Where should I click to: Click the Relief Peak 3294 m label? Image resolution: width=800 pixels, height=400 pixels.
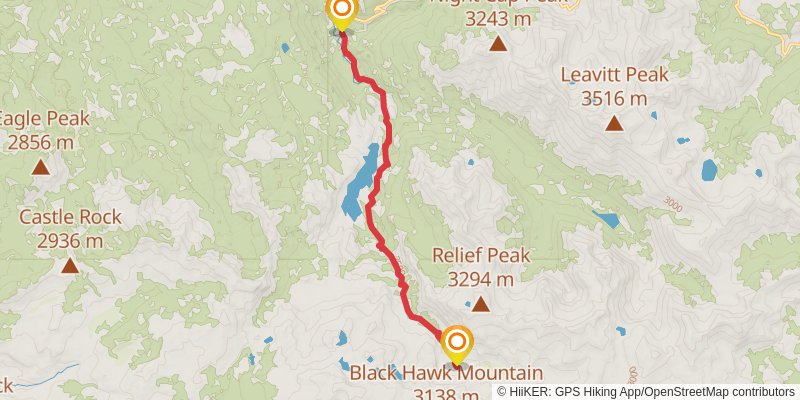(481, 267)
